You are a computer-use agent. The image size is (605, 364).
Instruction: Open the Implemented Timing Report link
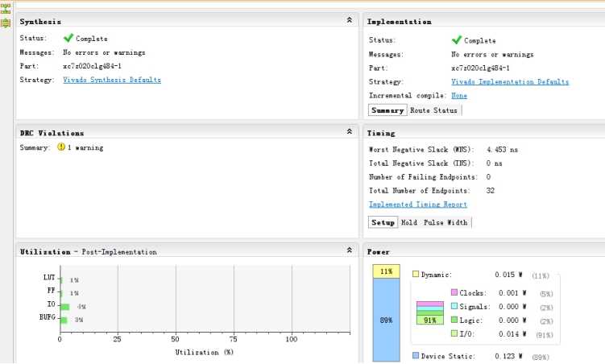pyautogui.click(x=418, y=205)
